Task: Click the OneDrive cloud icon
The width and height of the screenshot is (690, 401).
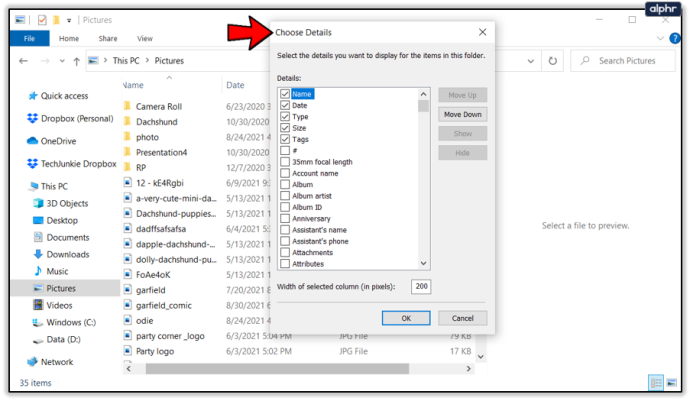Action: (x=32, y=141)
